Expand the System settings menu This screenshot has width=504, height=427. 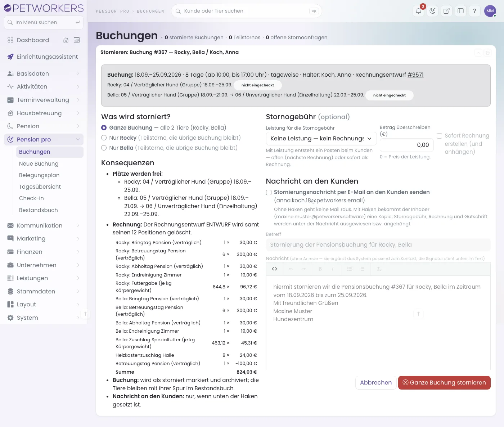[44, 318]
